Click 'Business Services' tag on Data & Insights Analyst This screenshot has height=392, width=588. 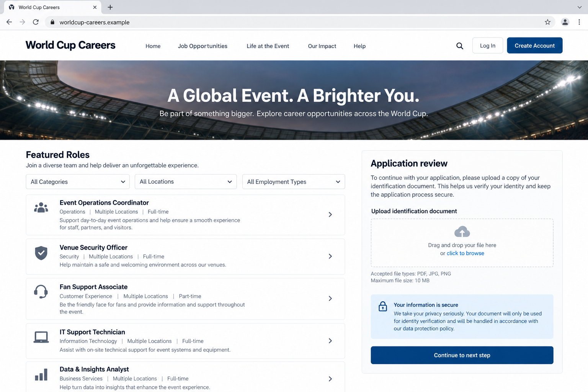pyautogui.click(x=81, y=379)
